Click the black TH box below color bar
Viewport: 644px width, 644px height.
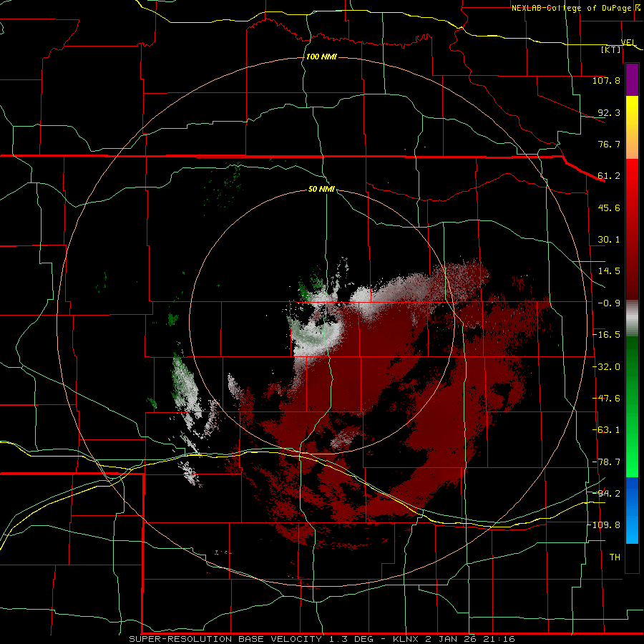[x=632, y=557]
